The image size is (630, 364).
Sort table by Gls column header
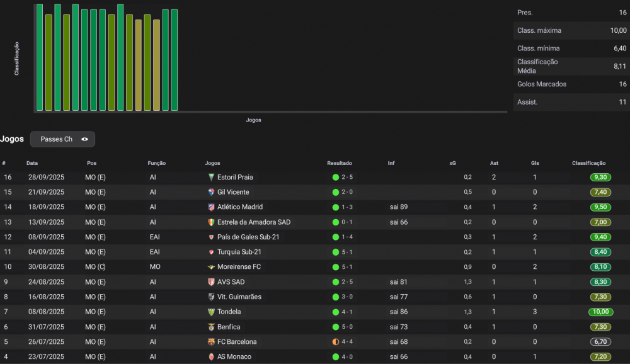[535, 163]
